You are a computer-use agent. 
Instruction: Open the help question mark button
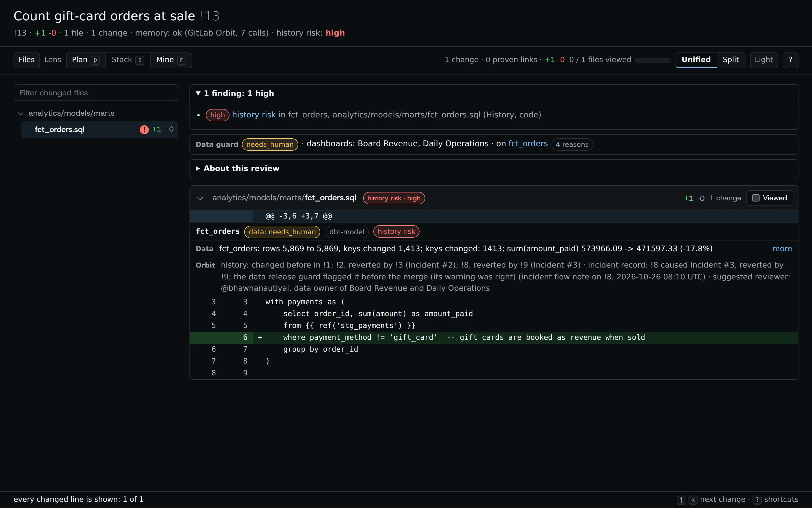point(790,60)
